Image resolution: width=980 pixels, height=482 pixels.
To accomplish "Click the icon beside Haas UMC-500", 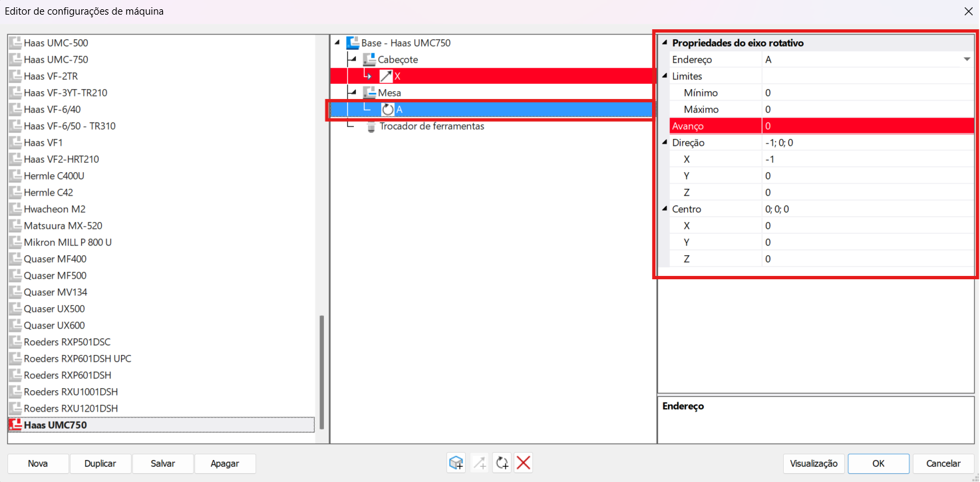I will pos(15,43).
